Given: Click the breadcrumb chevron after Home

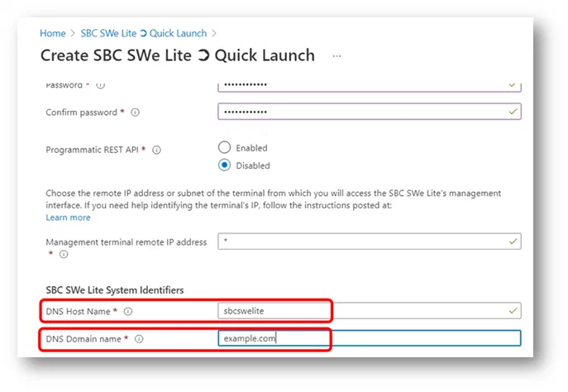Looking at the screenshot, I should 73,33.
